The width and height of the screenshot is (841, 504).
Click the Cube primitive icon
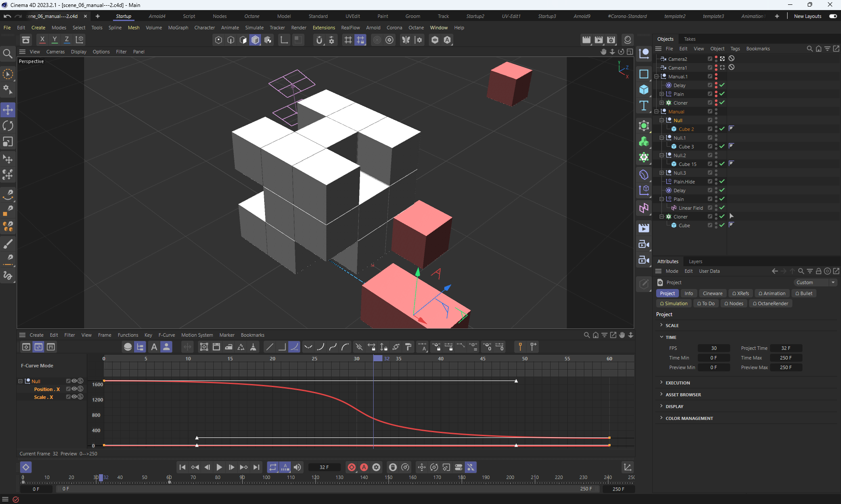(x=643, y=90)
